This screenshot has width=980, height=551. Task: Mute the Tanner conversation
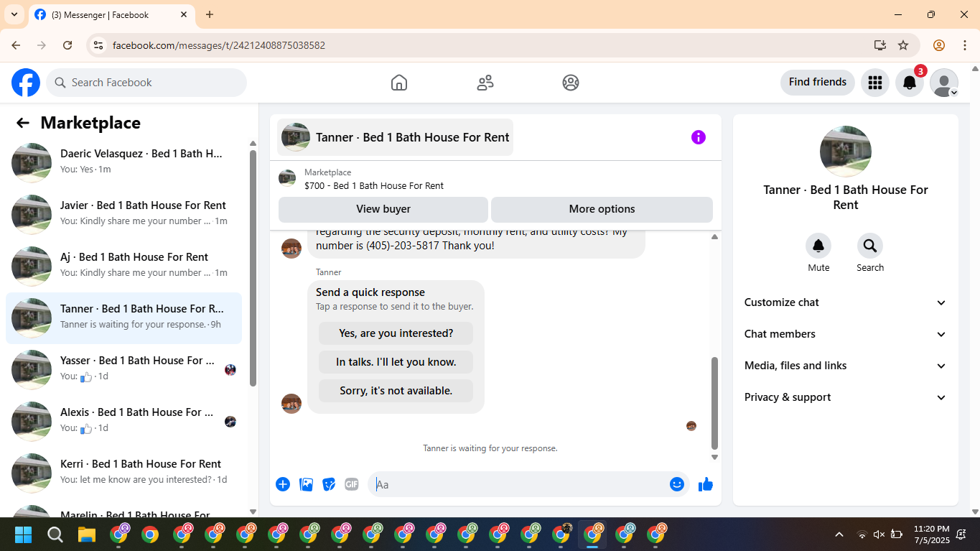(x=818, y=246)
